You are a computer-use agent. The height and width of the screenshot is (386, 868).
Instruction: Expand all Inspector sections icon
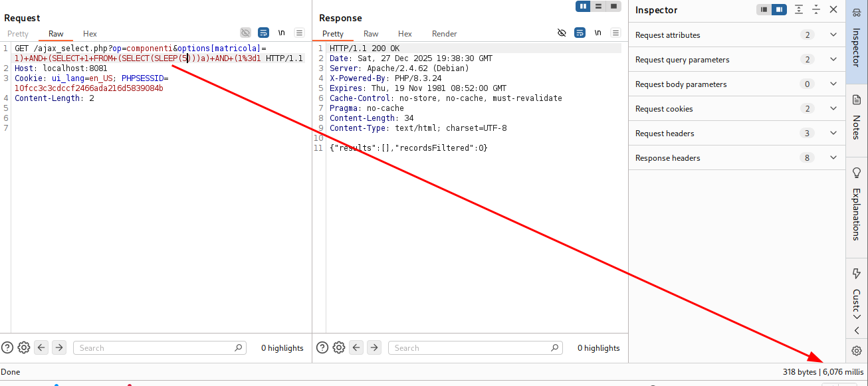(799, 9)
